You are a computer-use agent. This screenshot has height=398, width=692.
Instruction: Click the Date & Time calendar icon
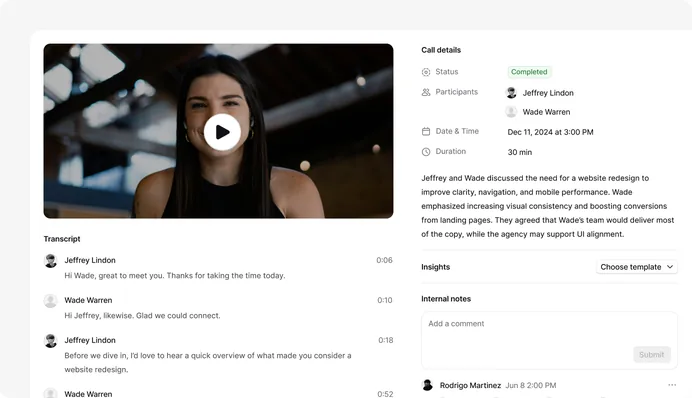click(x=426, y=131)
